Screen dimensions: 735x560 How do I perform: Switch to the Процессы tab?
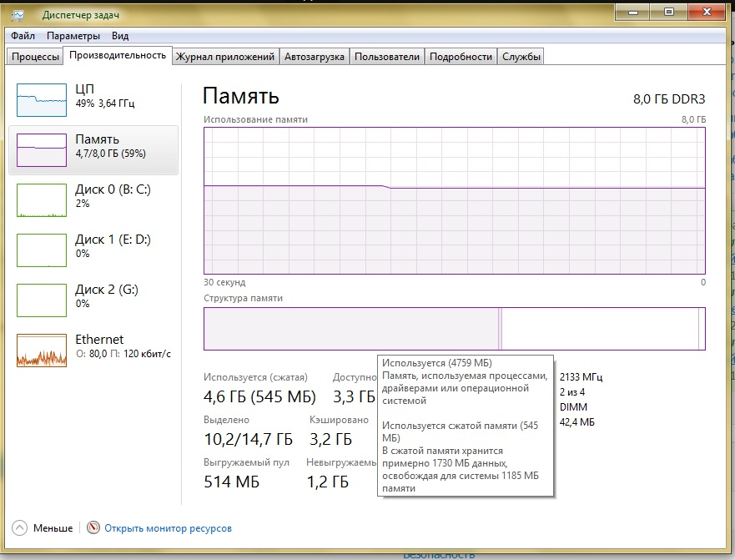(x=35, y=57)
